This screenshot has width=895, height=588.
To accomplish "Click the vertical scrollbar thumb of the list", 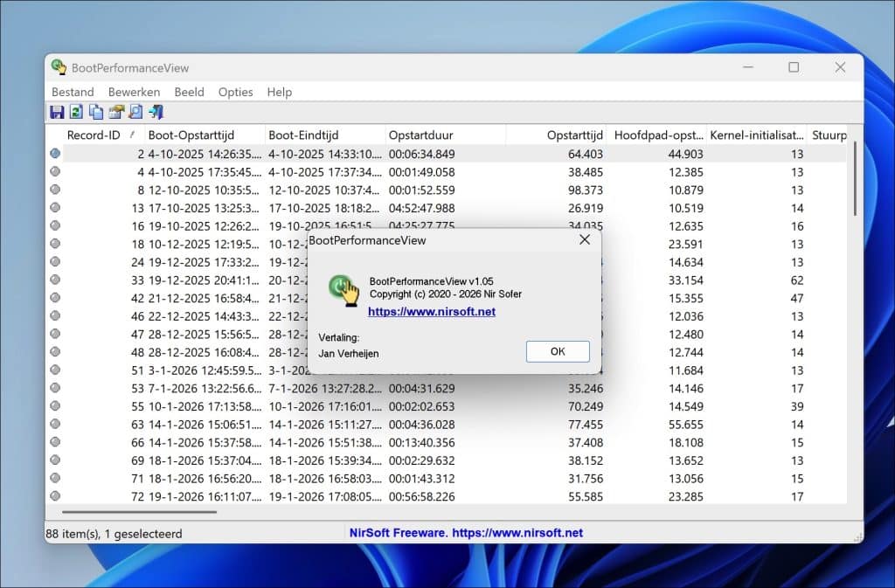I will pos(855,178).
